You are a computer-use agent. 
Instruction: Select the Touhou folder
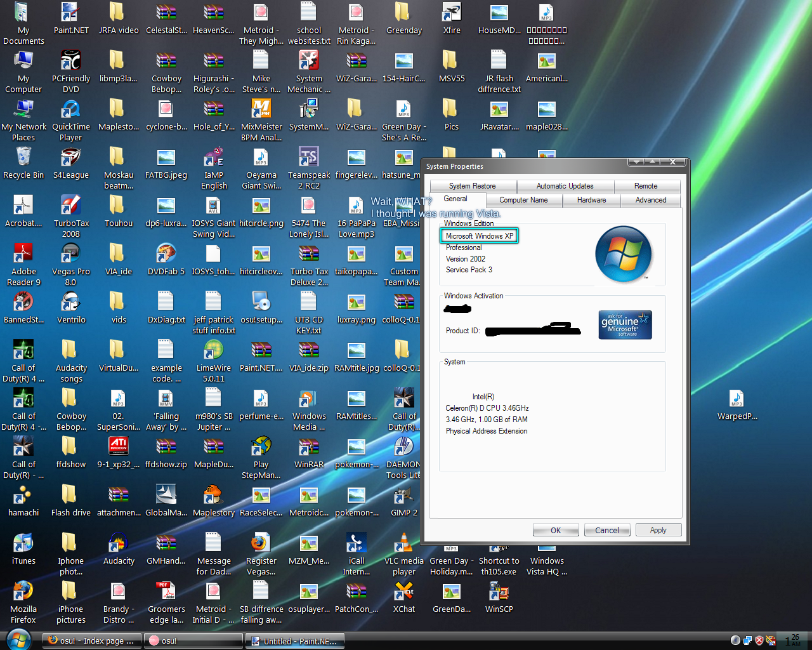coord(119,211)
